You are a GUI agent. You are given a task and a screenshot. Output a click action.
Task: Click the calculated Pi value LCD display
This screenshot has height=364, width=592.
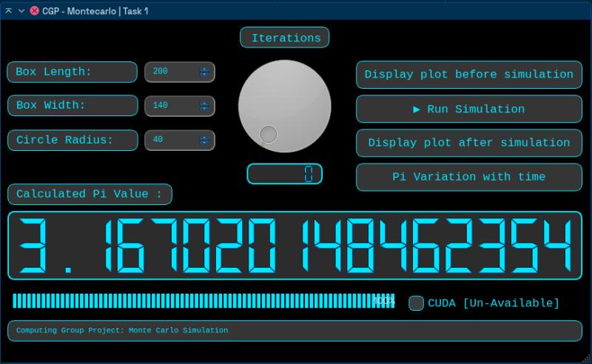click(x=295, y=246)
